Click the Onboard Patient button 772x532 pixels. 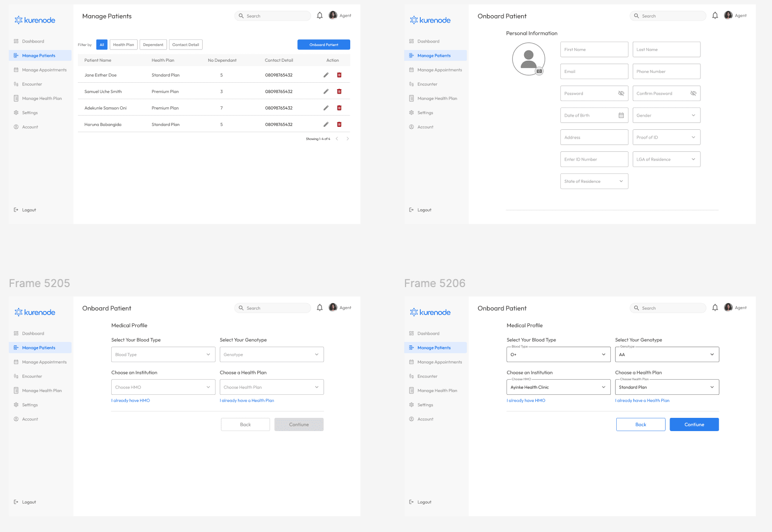pos(324,45)
